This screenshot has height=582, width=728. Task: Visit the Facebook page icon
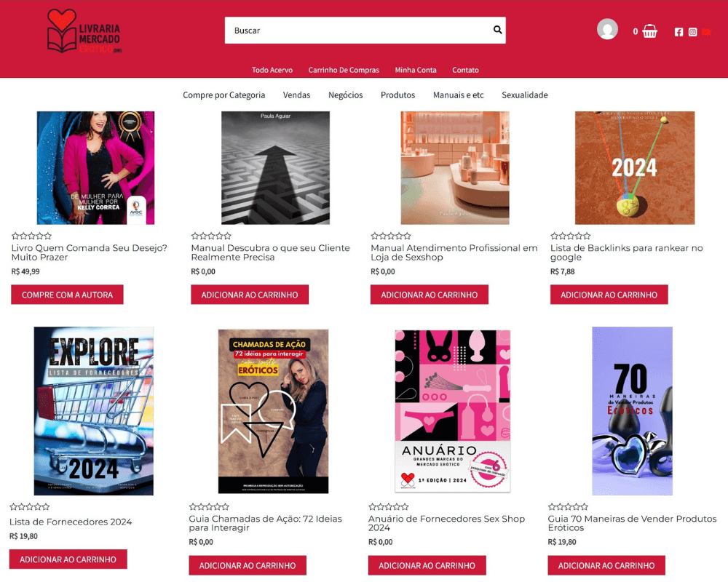tap(678, 32)
